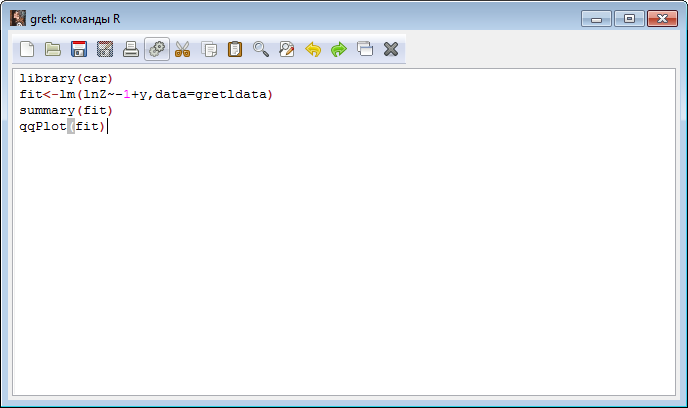Click on the summary(fit) line

tap(66, 110)
